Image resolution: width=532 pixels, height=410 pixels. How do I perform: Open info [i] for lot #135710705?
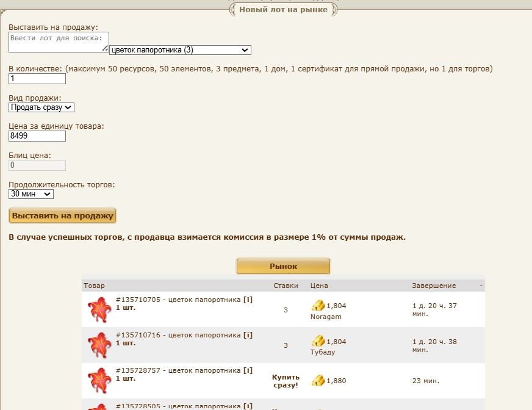click(x=248, y=300)
